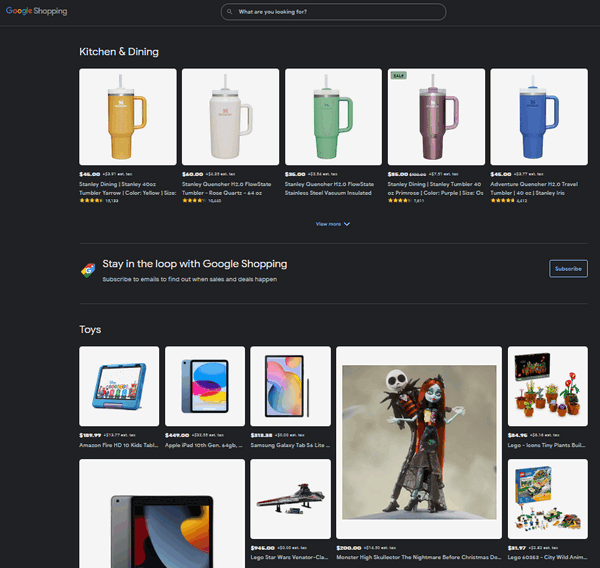This screenshot has height=568, width=600.
Task: Open 'Stanley Quencher H2.0 FlowState Stainless Steel' title
Action: pyautogui.click(x=329, y=188)
